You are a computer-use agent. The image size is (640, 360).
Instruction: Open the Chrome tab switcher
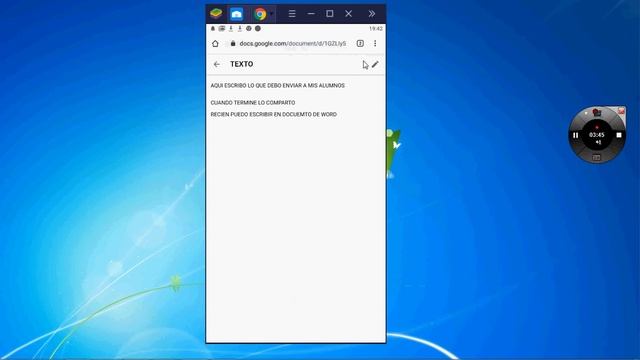click(360, 43)
